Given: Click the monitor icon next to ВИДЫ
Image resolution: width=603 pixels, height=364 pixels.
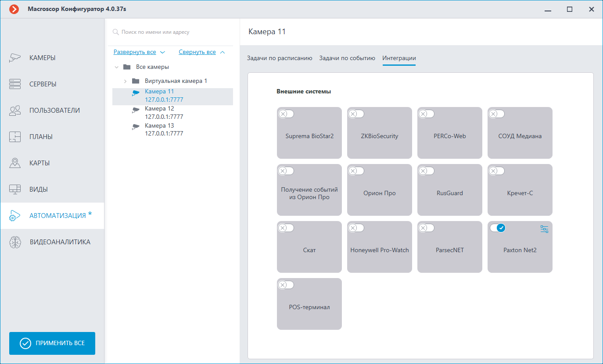Looking at the screenshot, I should (x=15, y=189).
